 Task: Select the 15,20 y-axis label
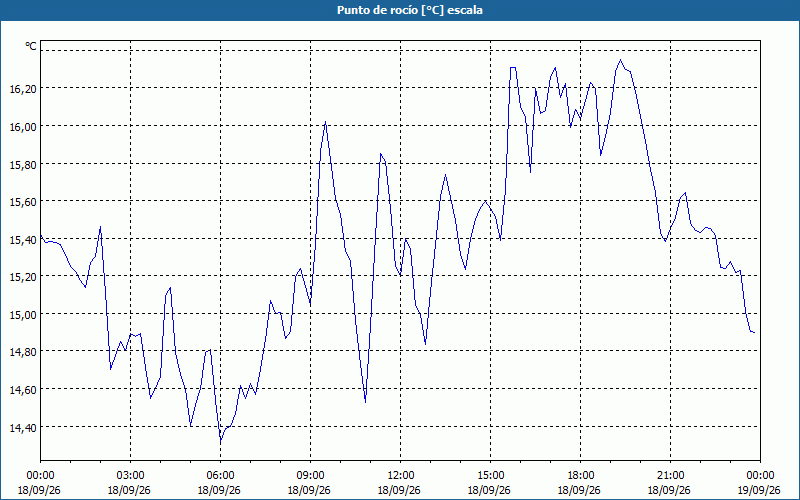(x=23, y=277)
